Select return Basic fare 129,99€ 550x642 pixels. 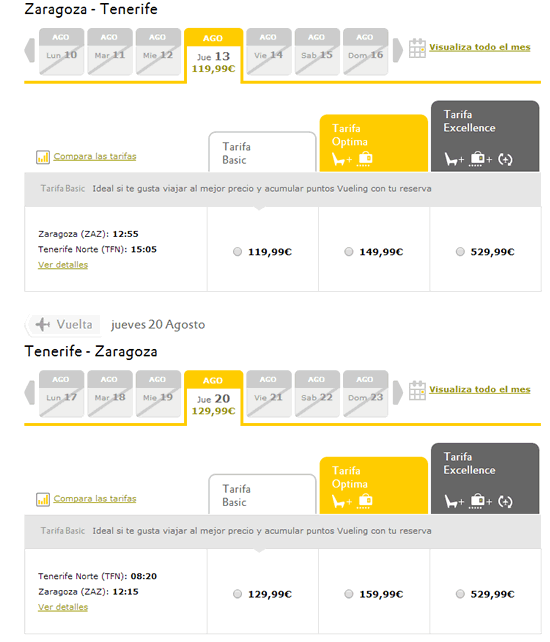(x=238, y=594)
